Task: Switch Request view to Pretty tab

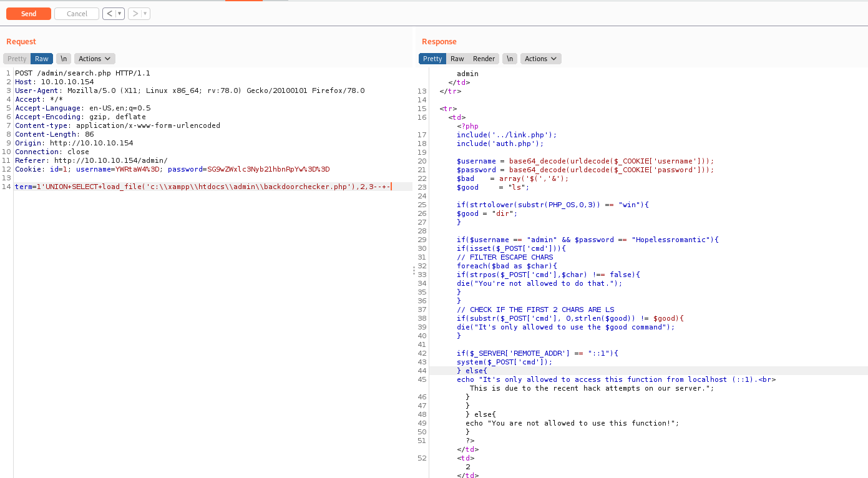Action: click(17, 59)
